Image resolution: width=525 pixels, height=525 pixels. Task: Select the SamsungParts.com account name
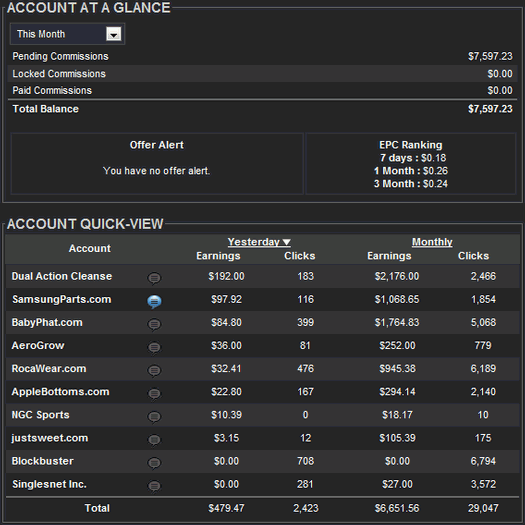62,299
